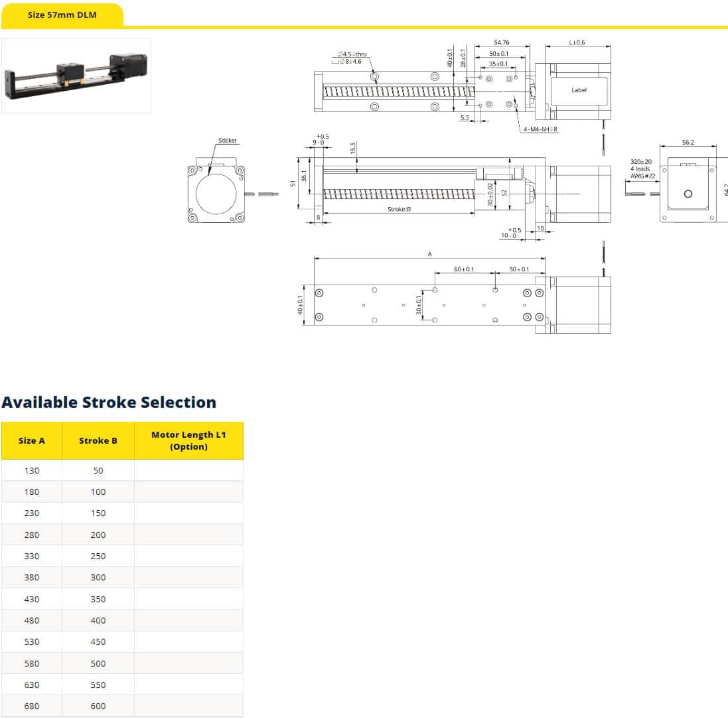
Task: Click the motor Label box in the drawing
Action: [x=579, y=90]
